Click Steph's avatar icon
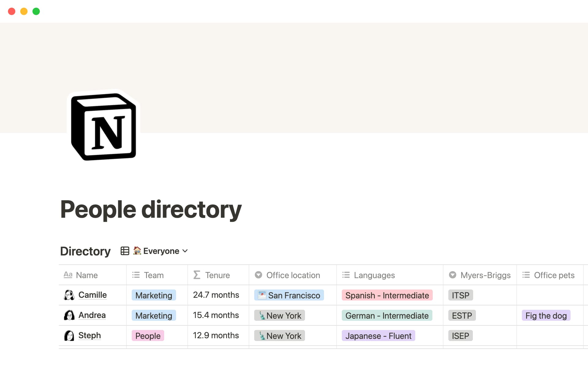The image size is (588, 368). pyautogui.click(x=69, y=335)
